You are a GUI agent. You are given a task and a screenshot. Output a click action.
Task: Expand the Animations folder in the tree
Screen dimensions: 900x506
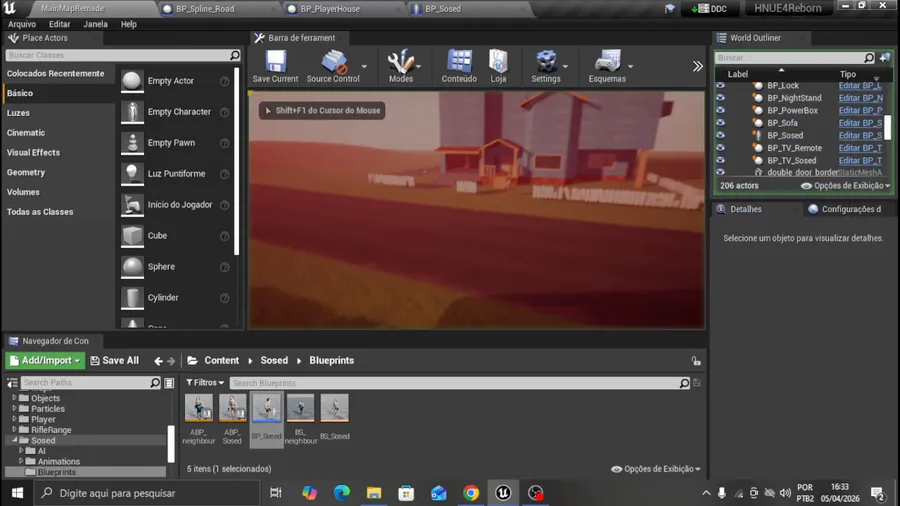click(x=21, y=462)
